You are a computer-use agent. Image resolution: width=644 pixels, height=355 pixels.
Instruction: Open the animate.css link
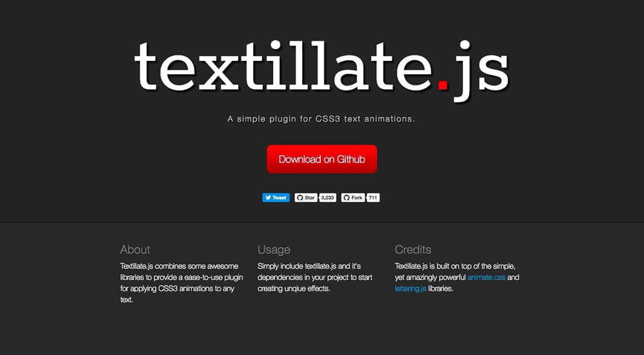click(487, 277)
